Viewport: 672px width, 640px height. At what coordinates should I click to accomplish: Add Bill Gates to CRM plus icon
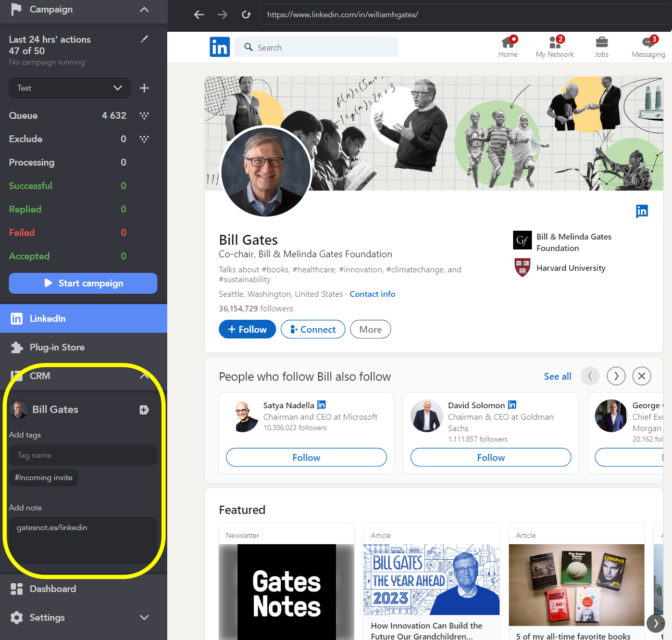[x=144, y=410]
